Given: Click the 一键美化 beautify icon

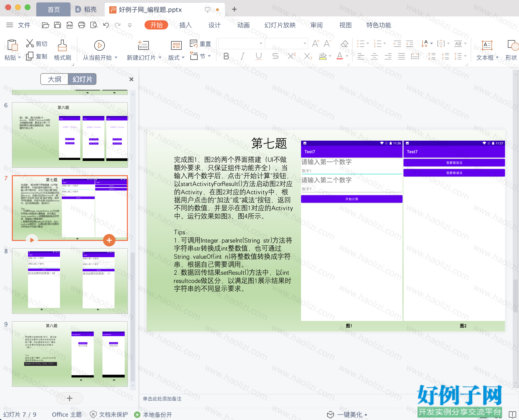Looking at the screenshot, I should point(330,414).
